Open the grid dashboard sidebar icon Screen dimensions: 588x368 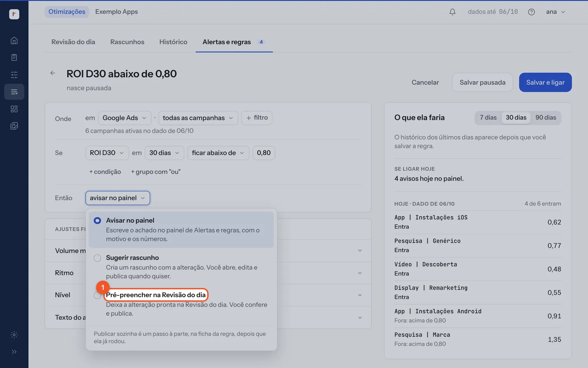tap(14, 109)
